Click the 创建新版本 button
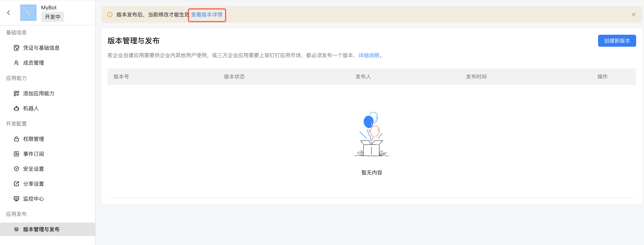 [617, 41]
